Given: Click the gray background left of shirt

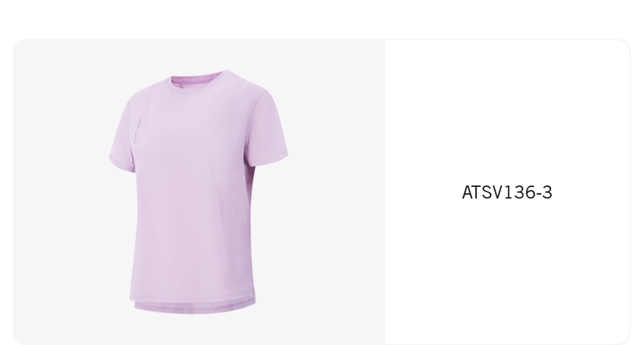Looking at the screenshot, I should point(62,192).
